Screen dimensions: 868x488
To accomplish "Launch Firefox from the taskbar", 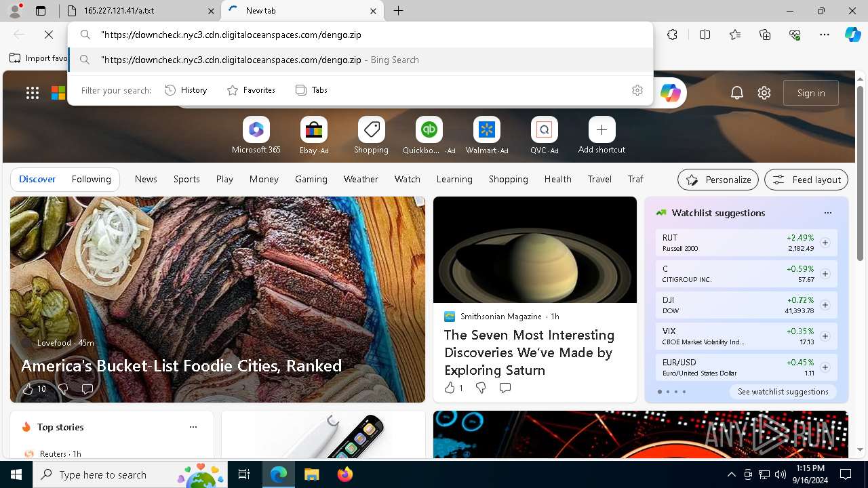I will 345,474.
